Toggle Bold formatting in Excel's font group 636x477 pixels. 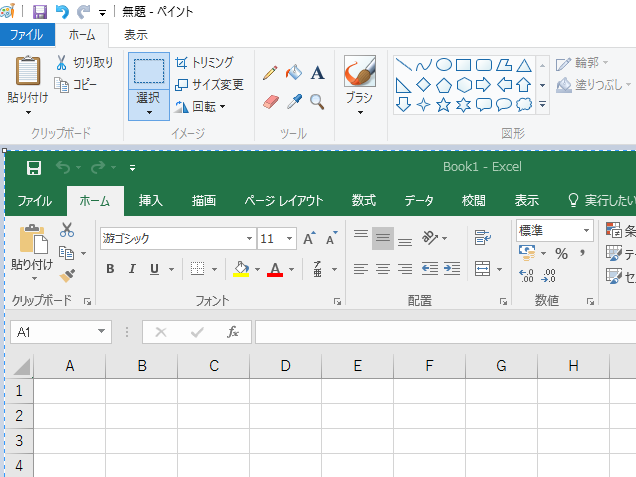tap(110, 269)
